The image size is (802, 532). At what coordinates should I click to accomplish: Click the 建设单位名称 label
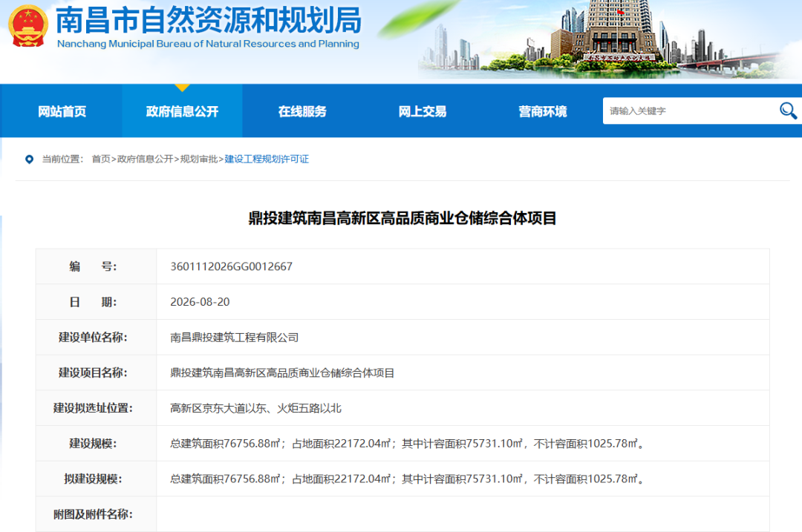tap(93, 338)
